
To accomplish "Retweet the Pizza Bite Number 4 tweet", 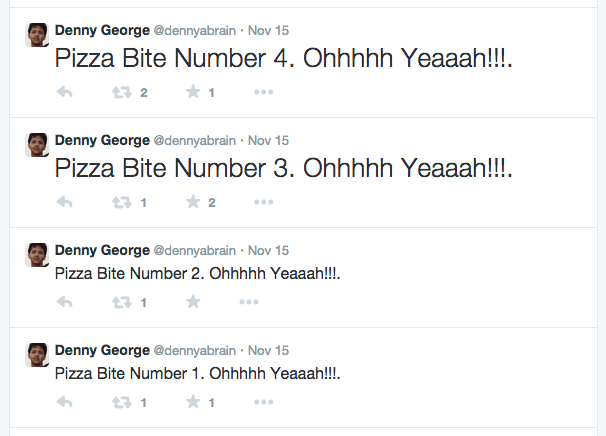I will [122, 93].
